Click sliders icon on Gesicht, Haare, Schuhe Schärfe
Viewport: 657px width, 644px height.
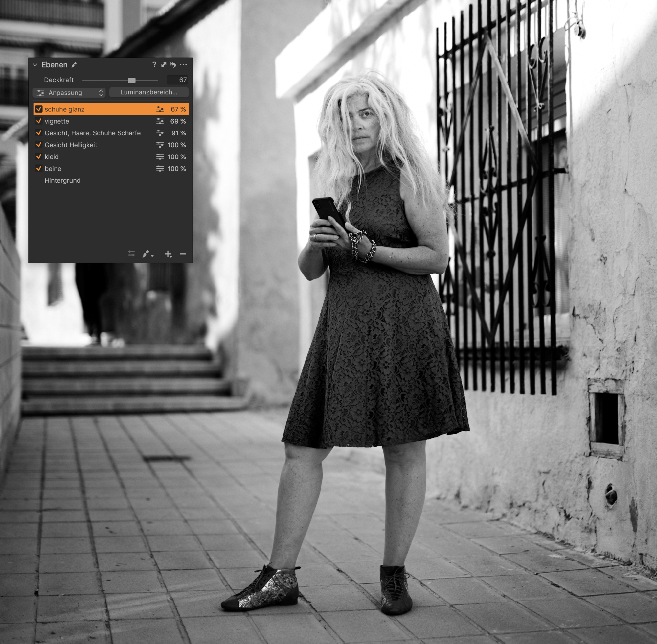[160, 133]
